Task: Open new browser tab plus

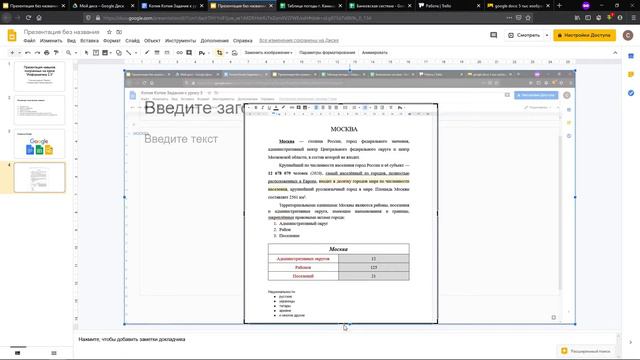Action: tap(559, 6)
